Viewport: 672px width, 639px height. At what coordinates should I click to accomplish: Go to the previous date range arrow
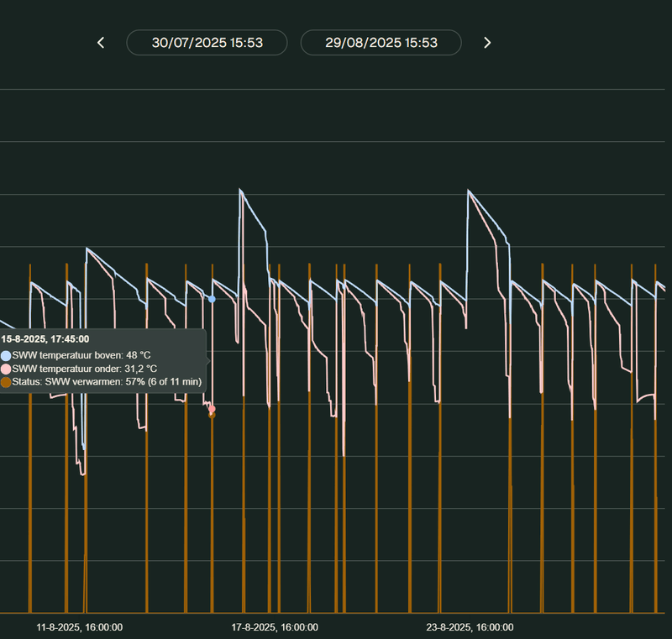[x=101, y=43]
